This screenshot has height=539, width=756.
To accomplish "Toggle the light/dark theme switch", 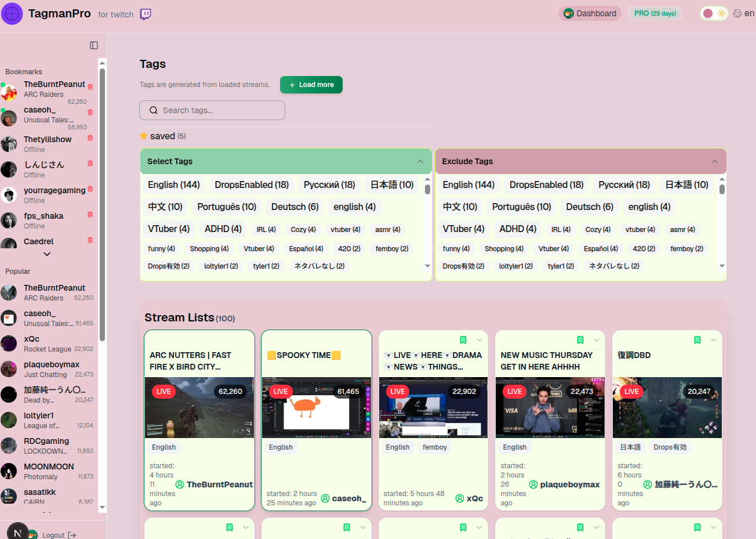I will pos(714,13).
